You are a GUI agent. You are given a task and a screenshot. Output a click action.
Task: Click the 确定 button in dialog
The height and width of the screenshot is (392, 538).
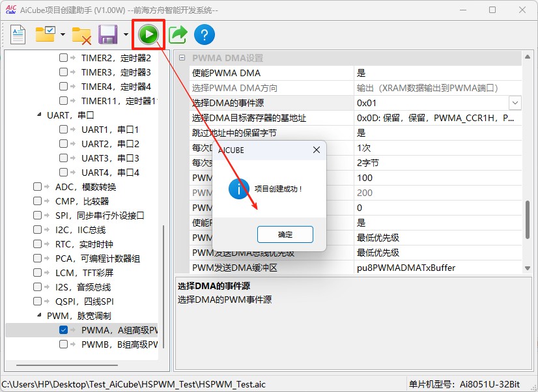click(285, 234)
